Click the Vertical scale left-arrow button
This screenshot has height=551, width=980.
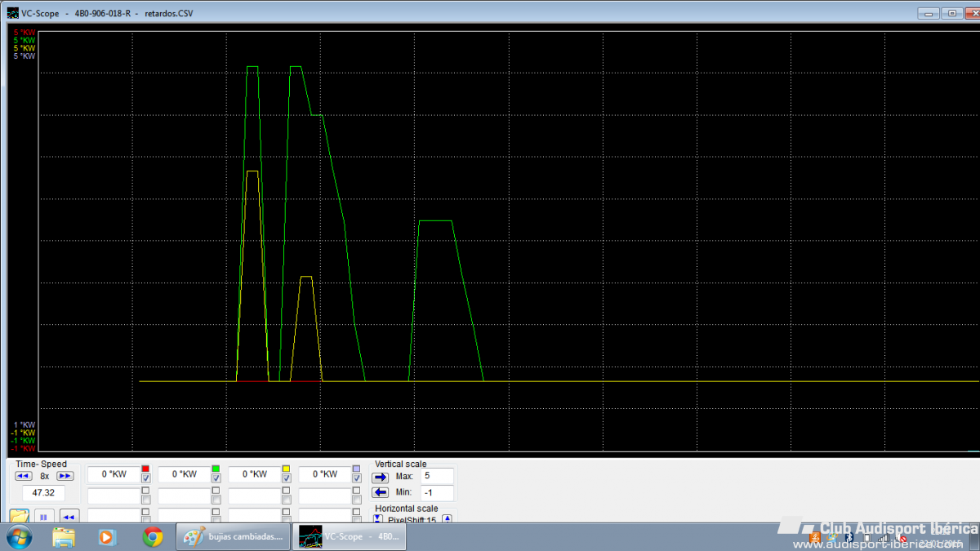pos(381,492)
